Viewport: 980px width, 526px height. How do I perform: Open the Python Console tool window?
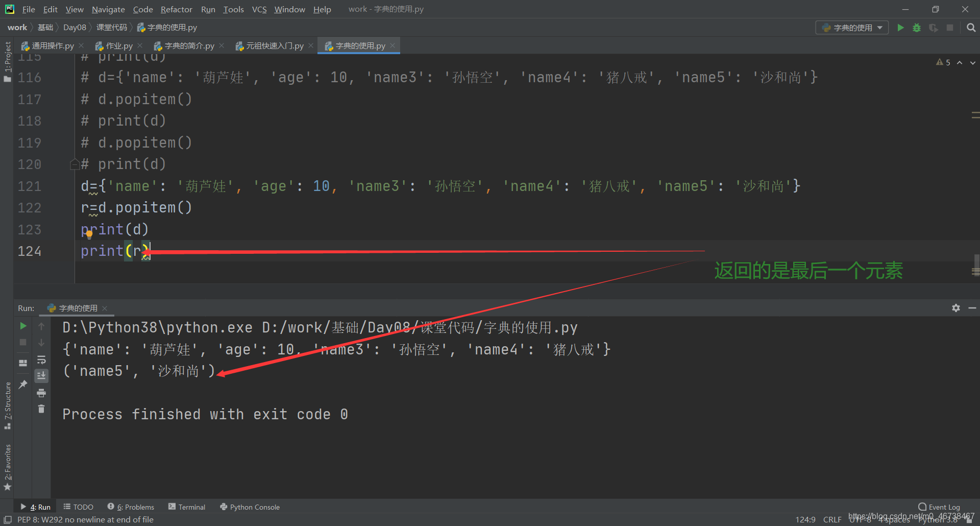pyautogui.click(x=250, y=507)
